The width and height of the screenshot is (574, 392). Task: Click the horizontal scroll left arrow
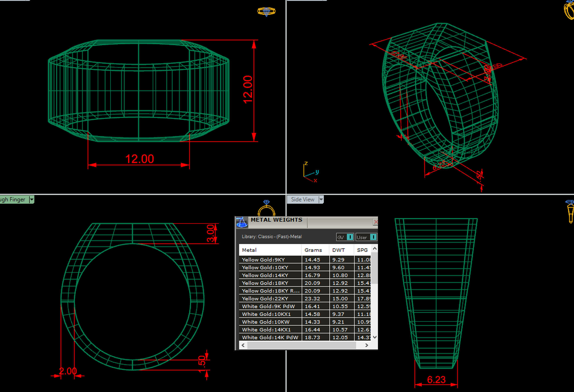pyautogui.click(x=243, y=345)
